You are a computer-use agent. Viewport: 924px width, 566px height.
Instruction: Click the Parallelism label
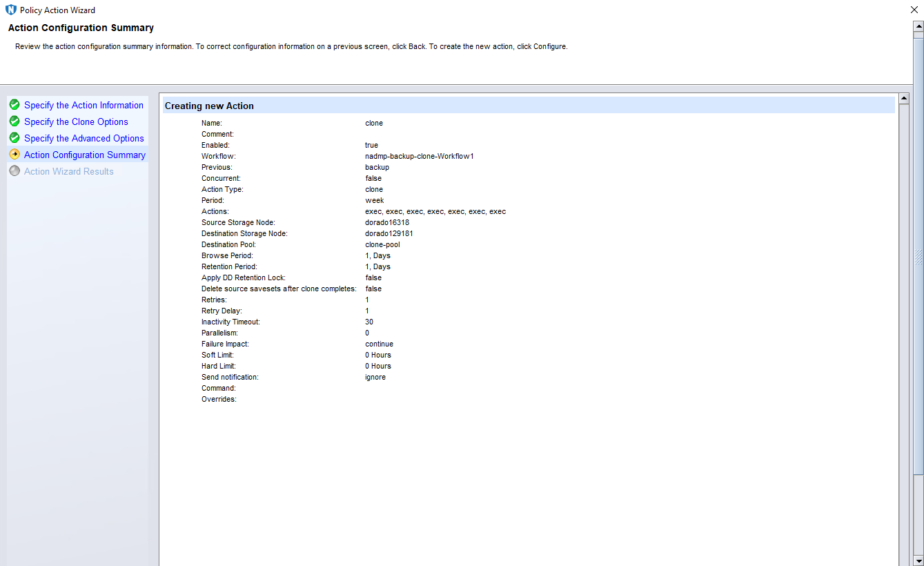point(219,333)
